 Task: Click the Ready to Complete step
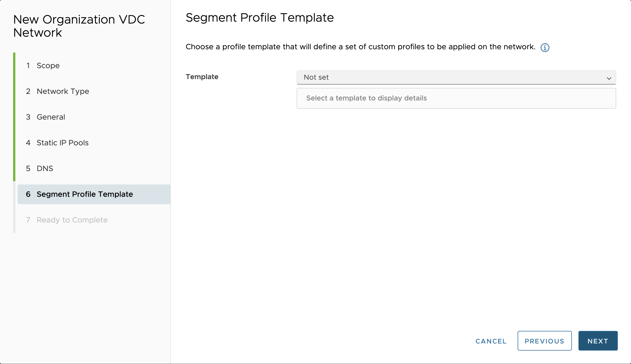click(72, 220)
